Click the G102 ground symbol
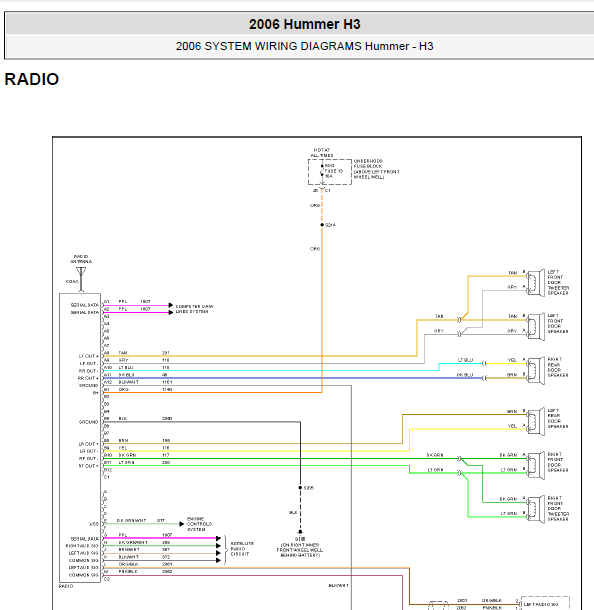 [300, 532]
